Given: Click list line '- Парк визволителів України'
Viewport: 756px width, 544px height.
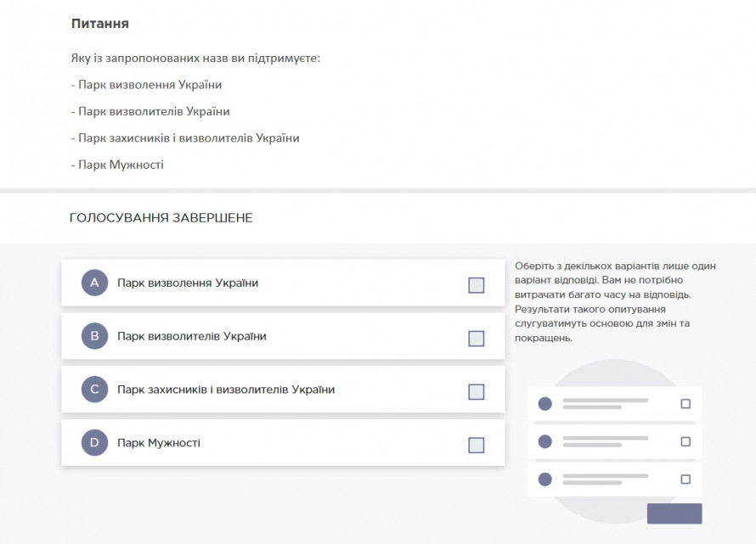Looking at the screenshot, I should click(150, 111).
